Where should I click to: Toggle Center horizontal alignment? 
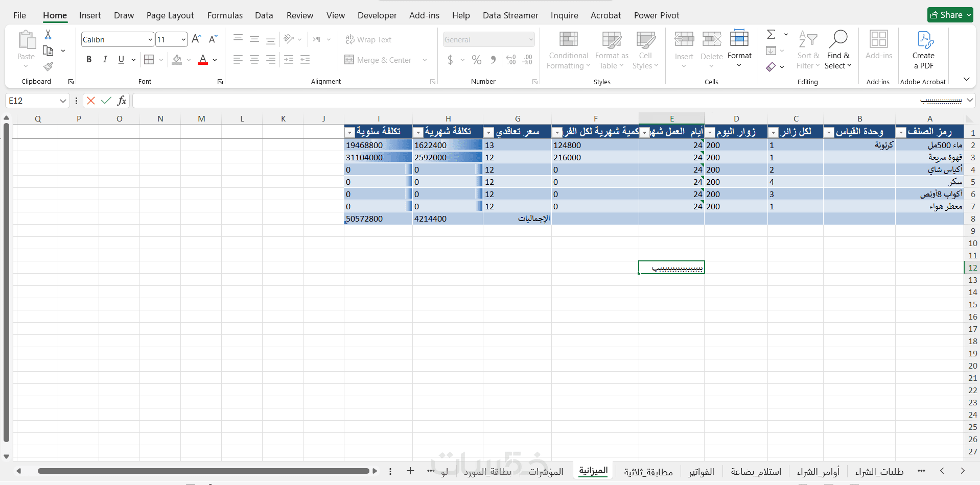point(254,60)
